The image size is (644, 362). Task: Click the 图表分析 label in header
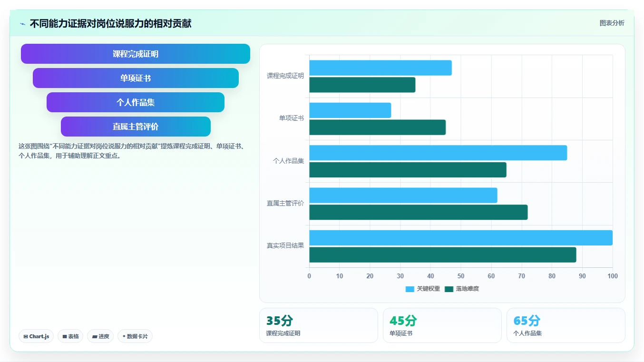coord(612,23)
